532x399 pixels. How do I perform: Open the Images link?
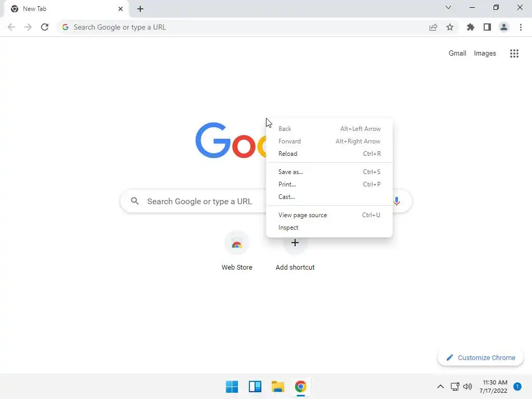click(x=485, y=54)
